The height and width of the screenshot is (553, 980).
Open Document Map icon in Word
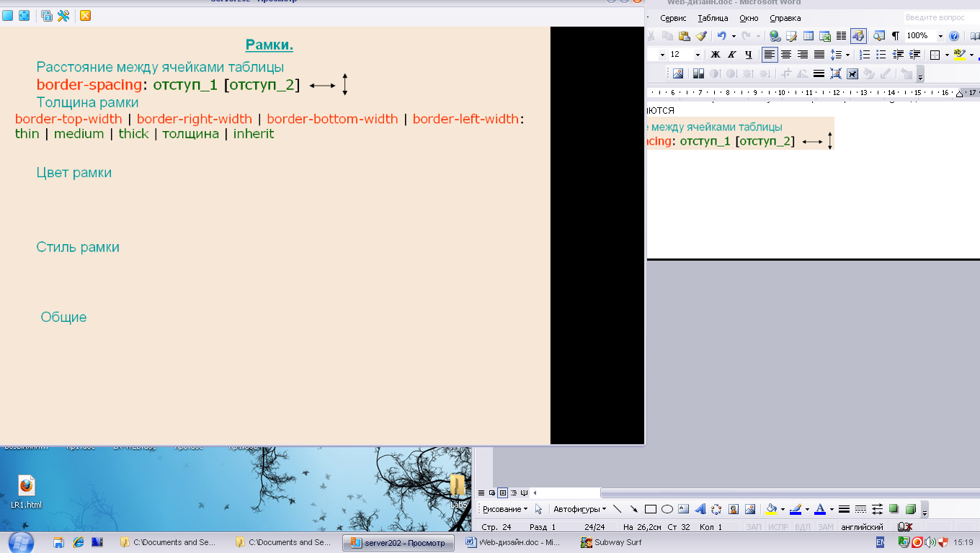click(878, 36)
